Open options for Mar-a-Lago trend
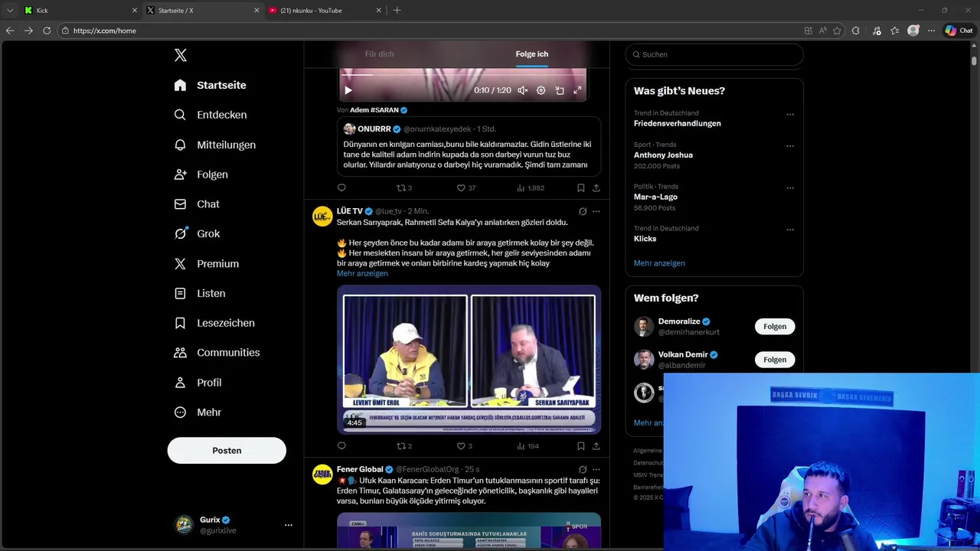980x551 pixels. tap(790, 188)
